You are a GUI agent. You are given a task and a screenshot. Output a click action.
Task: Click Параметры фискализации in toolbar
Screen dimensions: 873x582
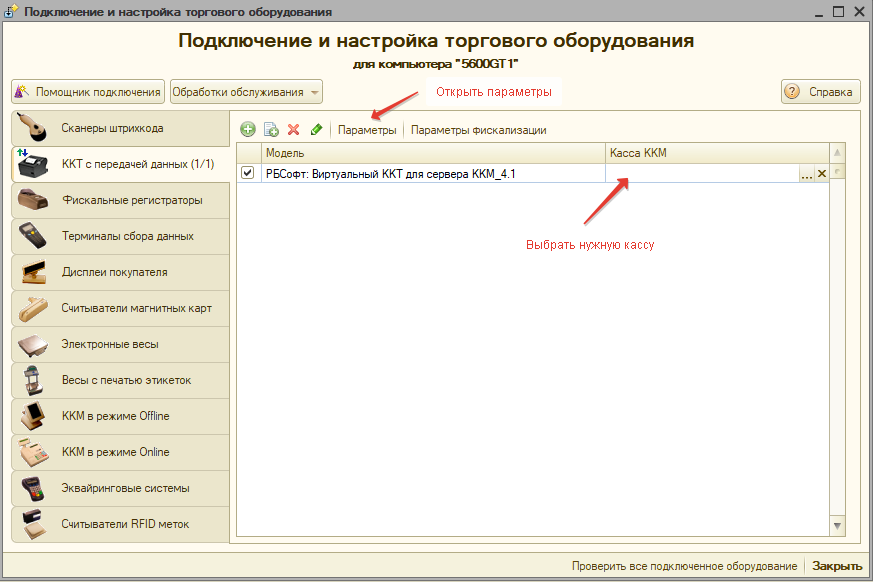click(478, 130)
